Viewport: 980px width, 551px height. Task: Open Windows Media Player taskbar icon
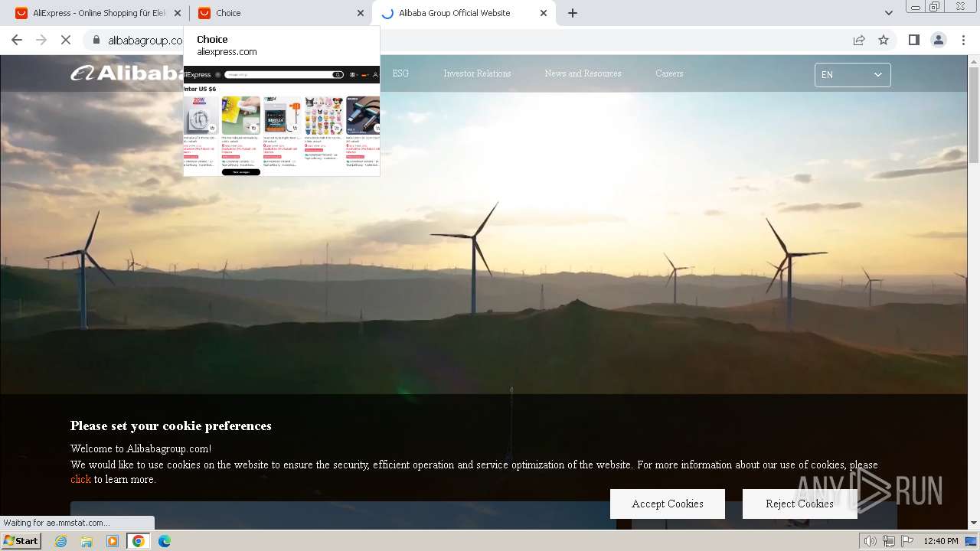113,541
